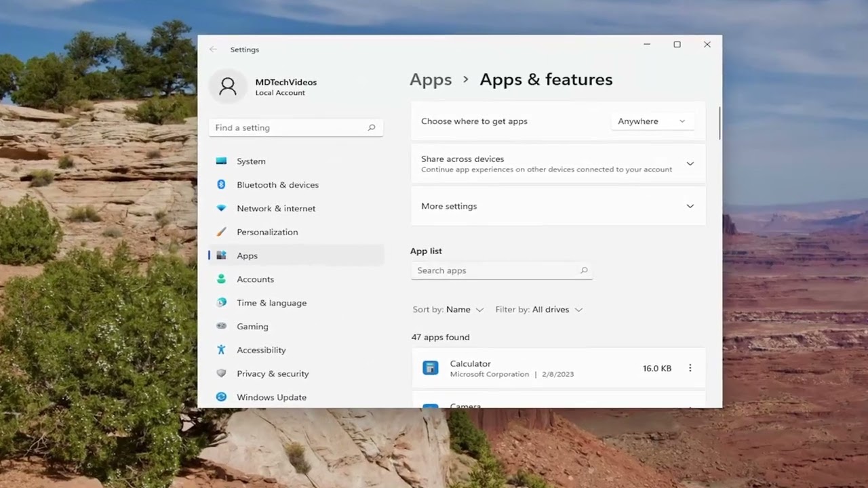Image resolution: width=868 pixels, height=488 pixels.
Task: Click the Apps breadcrumb link
Action: [431, 80]
